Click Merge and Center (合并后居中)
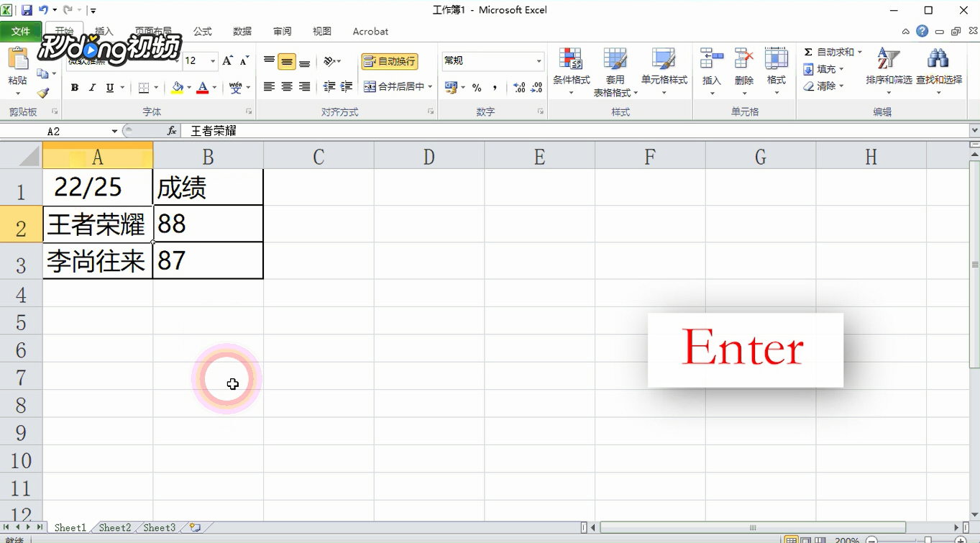Screen dimensions: 980x543 [394, 87]
